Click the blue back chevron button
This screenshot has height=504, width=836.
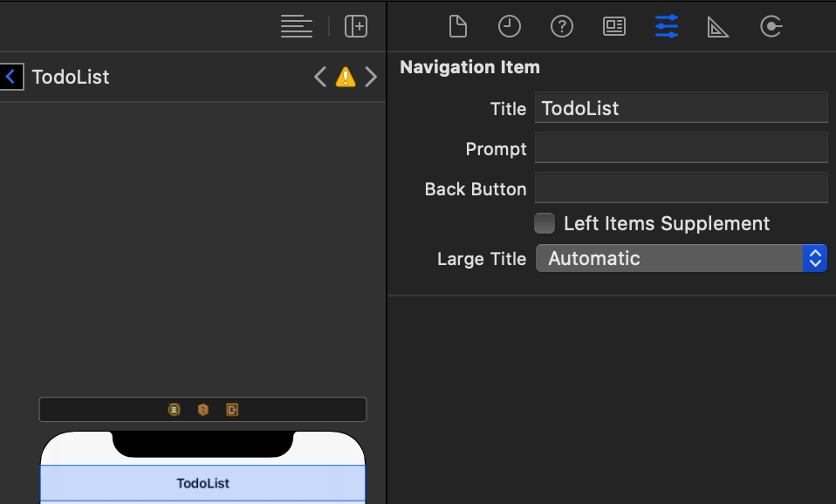tap(10, 77)
